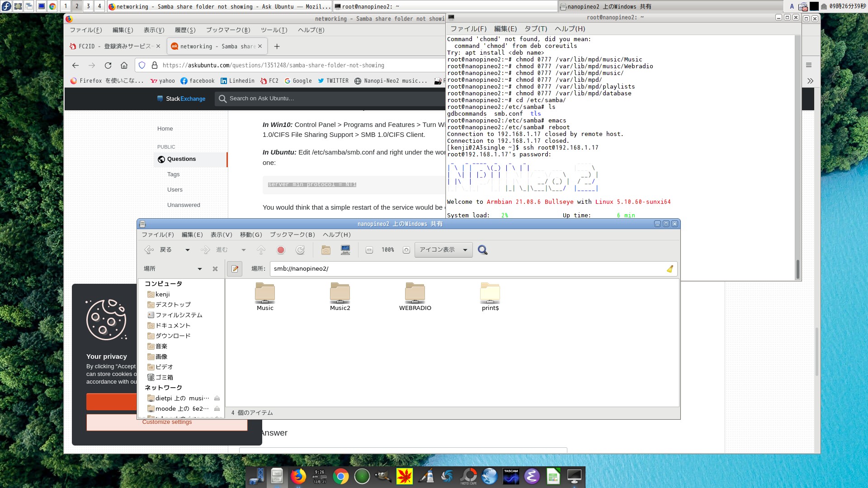This screenshot has height=488, width=868.
Task: Click the computer icon in file manager toolbar
Action: click(x=345, y=250)
